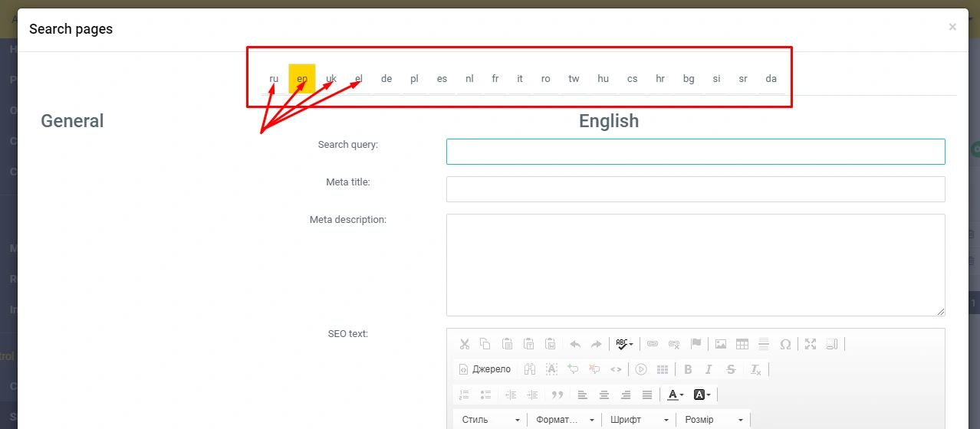Open Find with the binoculars icon
The width and height of the screenshot is (980, 429).
click(x=530, y=369)
